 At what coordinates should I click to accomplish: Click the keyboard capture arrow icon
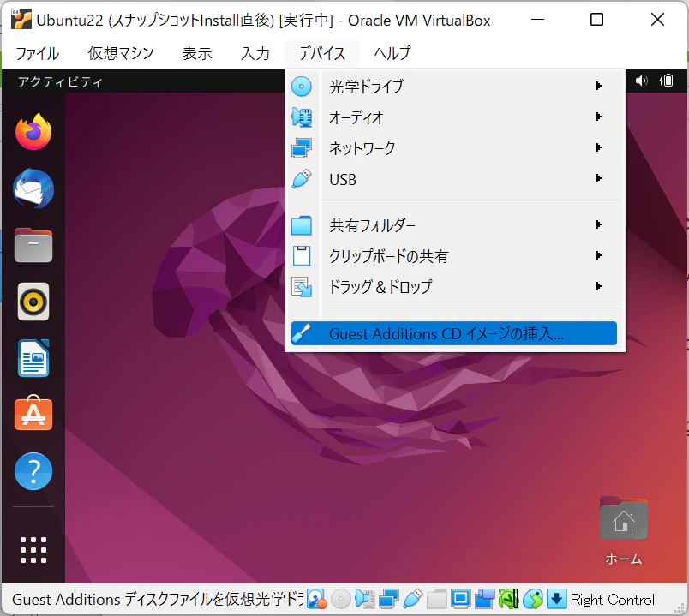click(x=556, y=599)
